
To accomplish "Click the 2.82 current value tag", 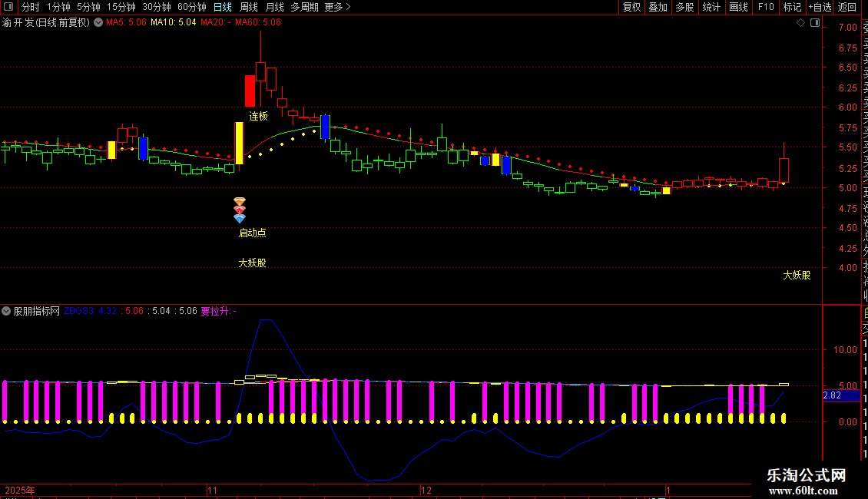I will pos(840,395).
